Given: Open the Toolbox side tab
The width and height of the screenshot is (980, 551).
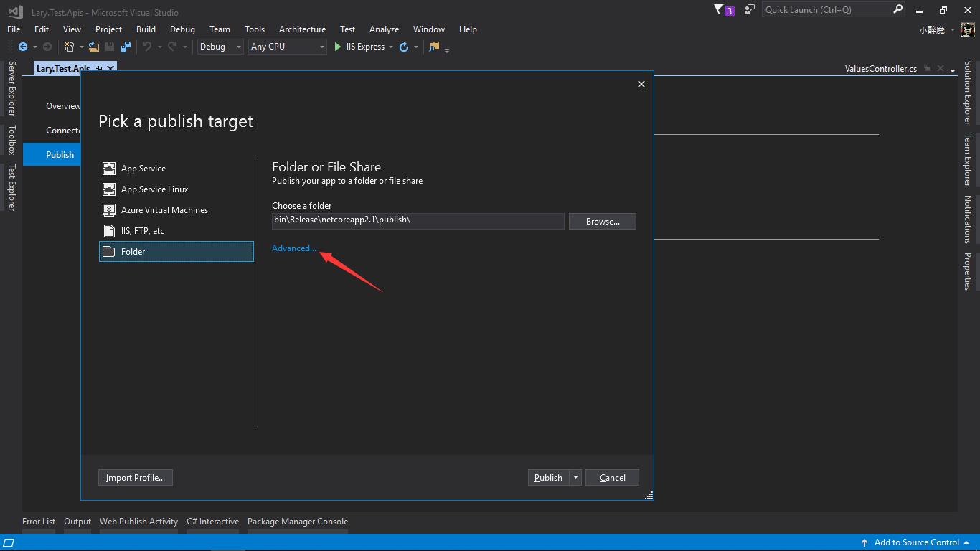Looking at the screenshot, I should pos(11,140).
